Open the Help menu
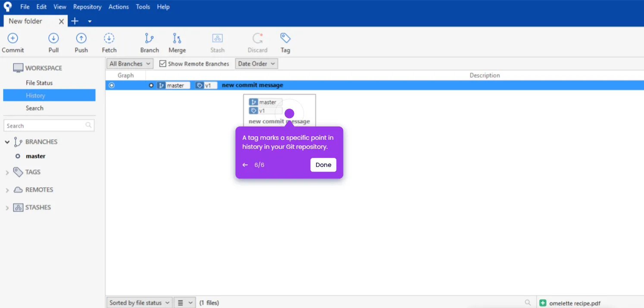The height and width of the screenshot is (308, 644). [163, 6]
